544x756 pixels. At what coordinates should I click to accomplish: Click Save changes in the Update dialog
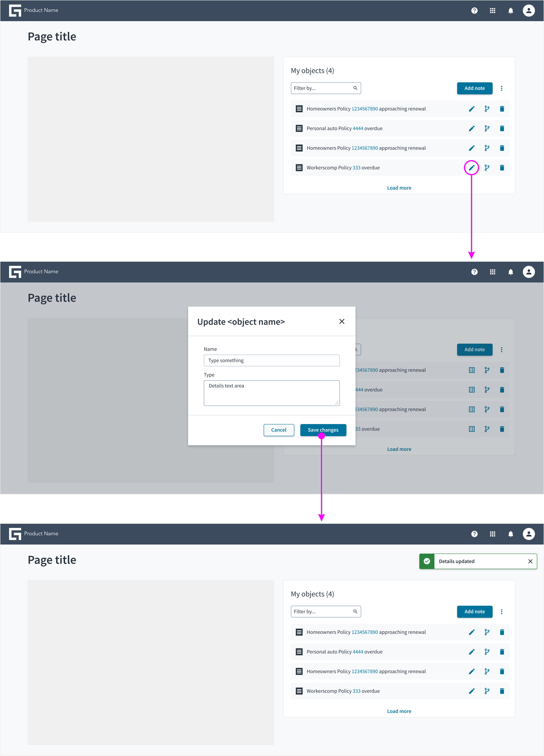tap(323, 430)
